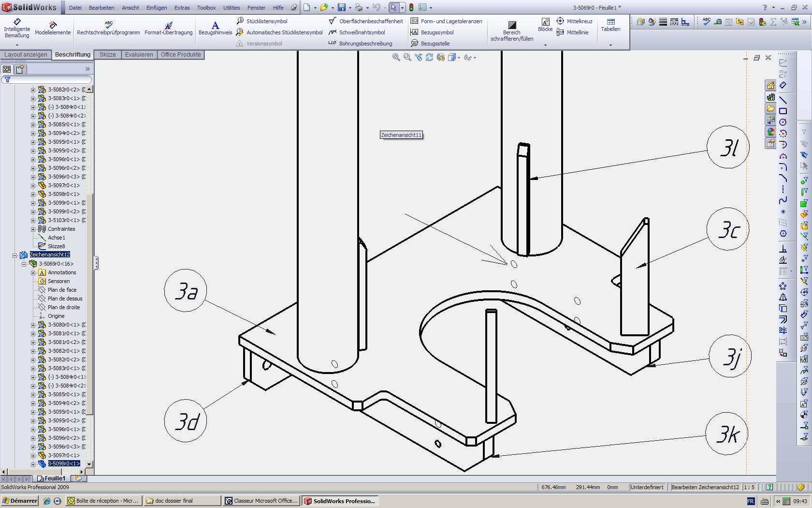The height and width of the screenshot is (508, 812).
Task: Select Skizze8 in feature tree
Action: [56, 246]
